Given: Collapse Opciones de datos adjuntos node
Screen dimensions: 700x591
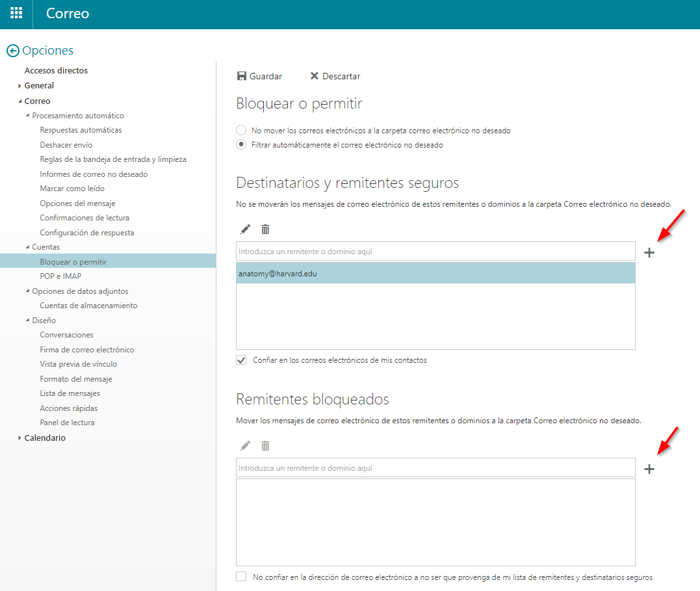Looking at the screenshot, I should click(x=28, y=291).
